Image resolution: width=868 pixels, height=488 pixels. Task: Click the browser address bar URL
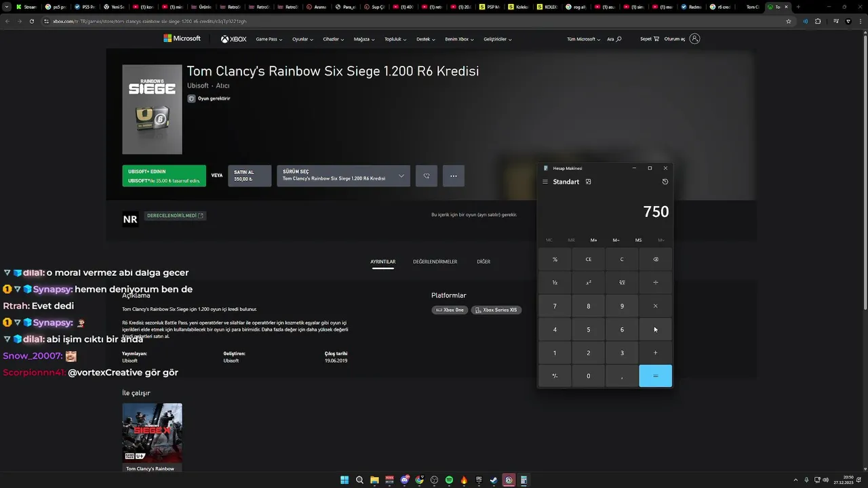[150, 21]
